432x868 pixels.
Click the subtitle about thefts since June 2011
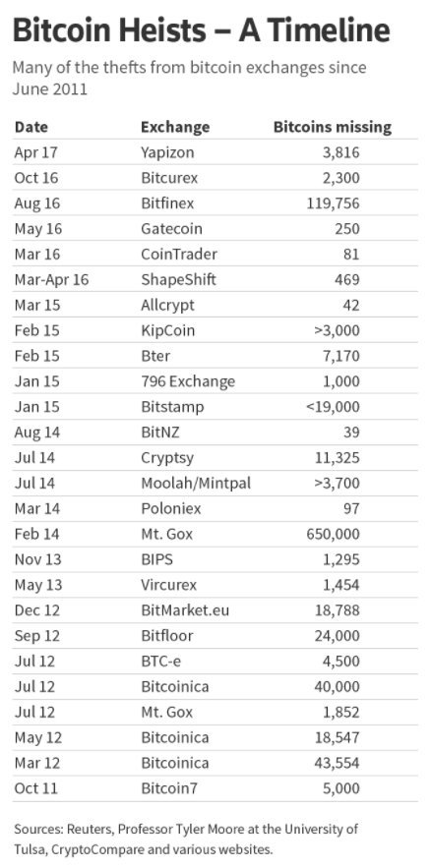click(189, 79)
